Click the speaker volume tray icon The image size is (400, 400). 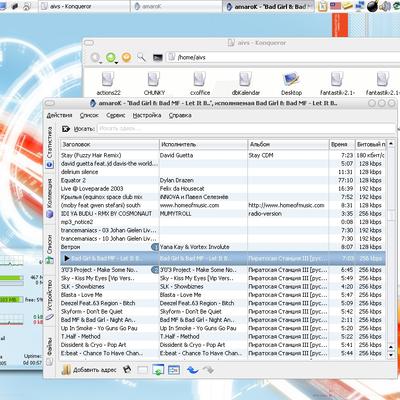[x=385, y=6]
